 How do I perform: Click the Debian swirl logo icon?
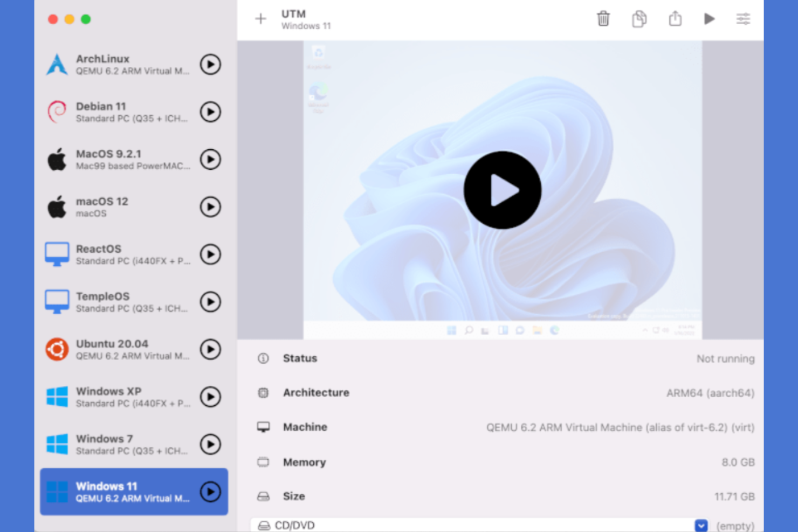[x=57, y=112]
